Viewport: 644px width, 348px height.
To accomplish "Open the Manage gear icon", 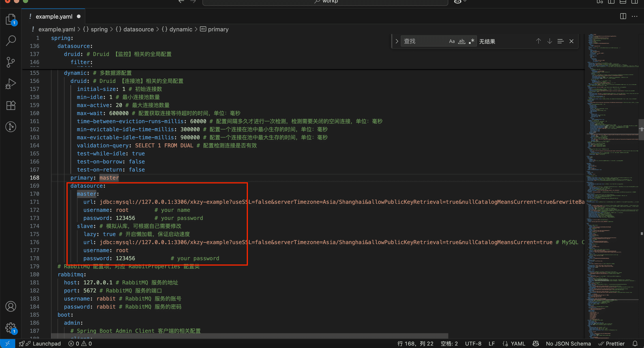I will click(11, 327).
